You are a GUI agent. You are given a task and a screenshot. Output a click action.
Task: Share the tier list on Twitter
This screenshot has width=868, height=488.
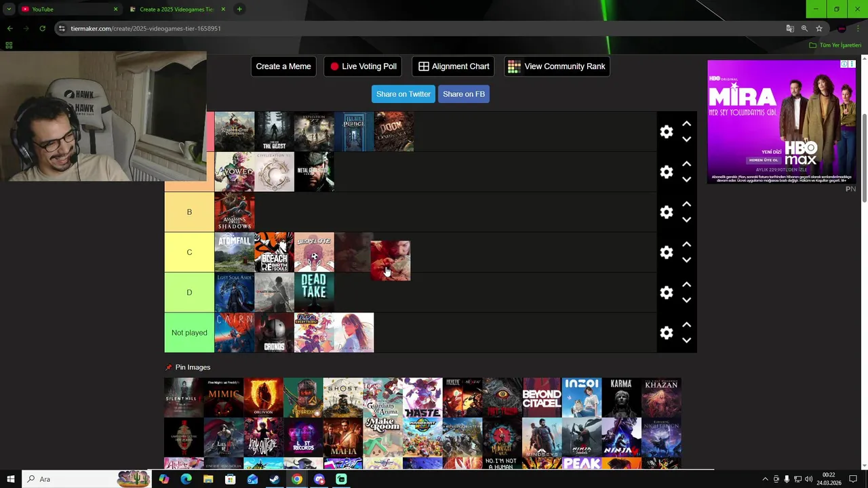[403, 94]
